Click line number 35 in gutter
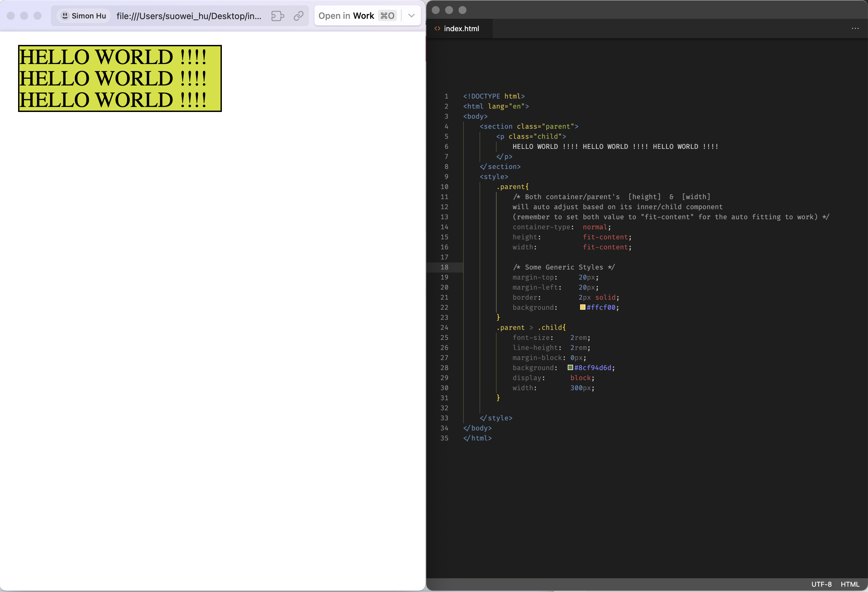 point(444,438)
